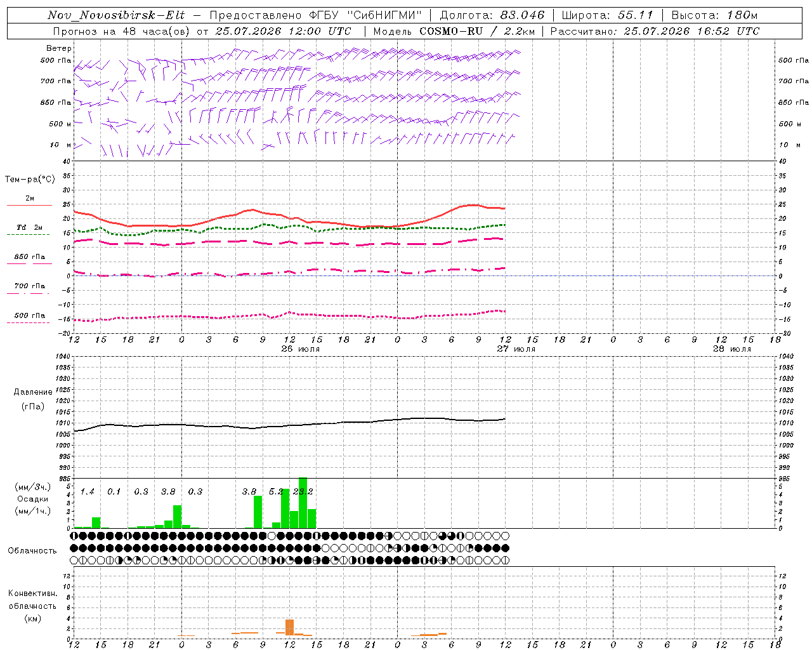Select the Ветер panel label
Image resolution: width=812 pixels, height=650 pixels.
pyautogui.click(x=59, y=48)
